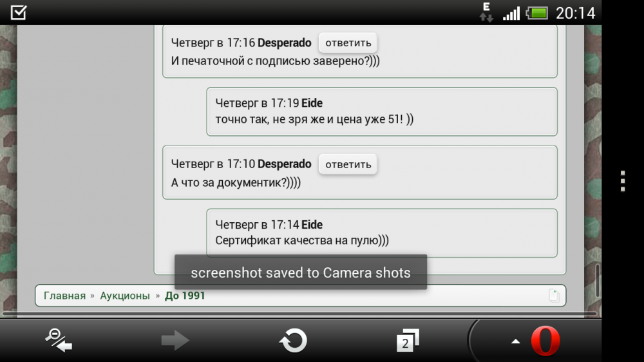644x362 pixels.
Task: Open the До 1991 breadcrumb link
Action: pyautogui.click(x=185, y=296)
